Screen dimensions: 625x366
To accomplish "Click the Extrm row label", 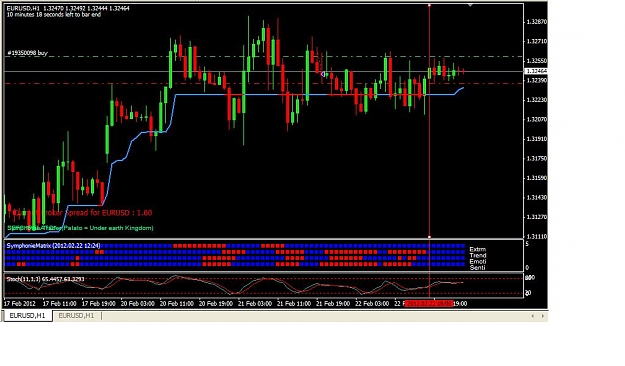I will click(478, 250).
